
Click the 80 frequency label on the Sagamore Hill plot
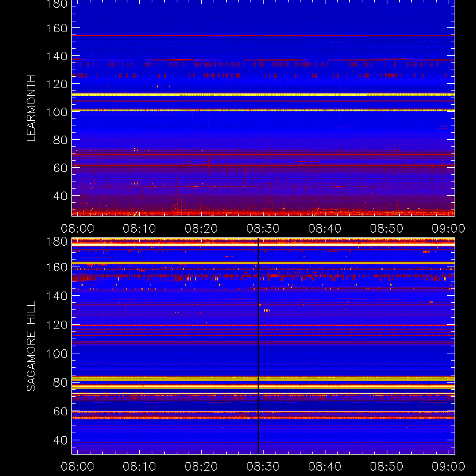[60, 383]
